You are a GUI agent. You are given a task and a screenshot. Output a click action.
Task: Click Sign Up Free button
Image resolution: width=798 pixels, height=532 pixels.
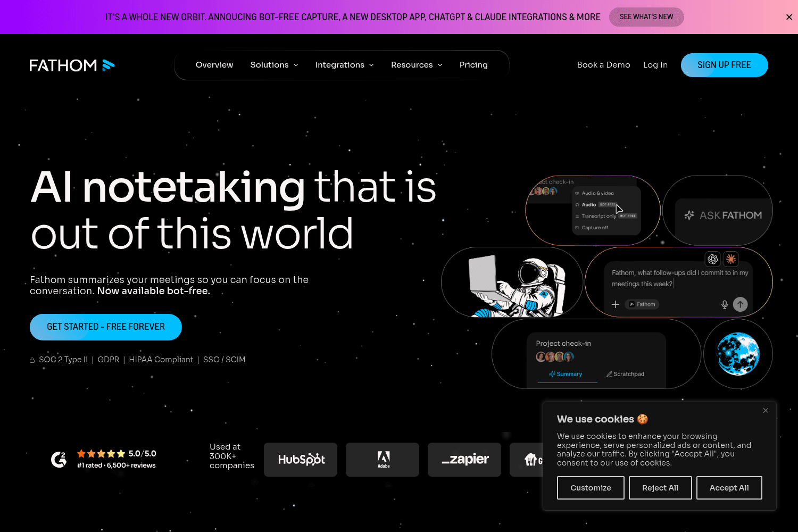click(724, 65)
